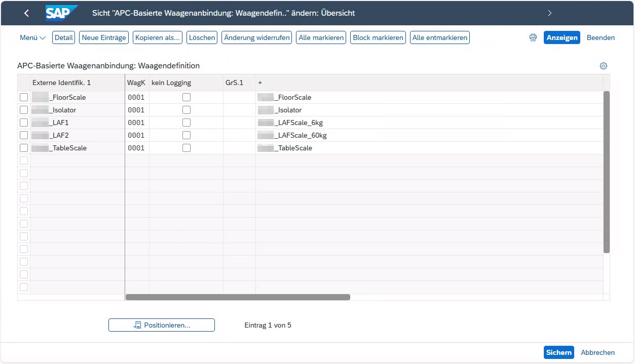Tick kein Logging checkbox for _TableScale

click(x=186, y=148)
